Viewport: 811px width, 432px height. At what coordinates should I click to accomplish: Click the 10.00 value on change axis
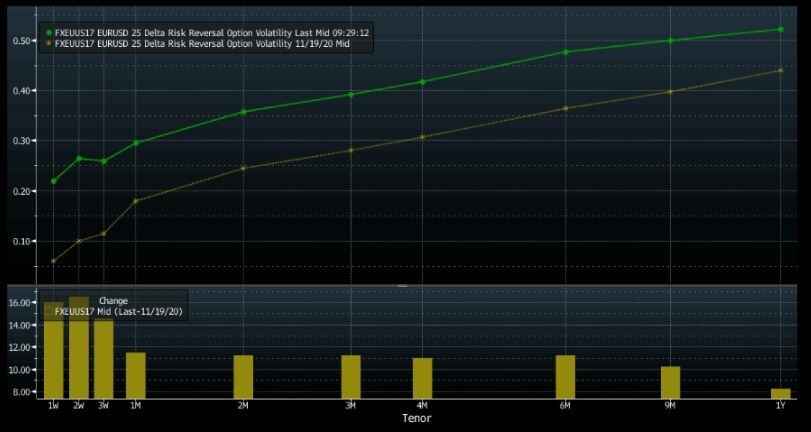[21, 370]
